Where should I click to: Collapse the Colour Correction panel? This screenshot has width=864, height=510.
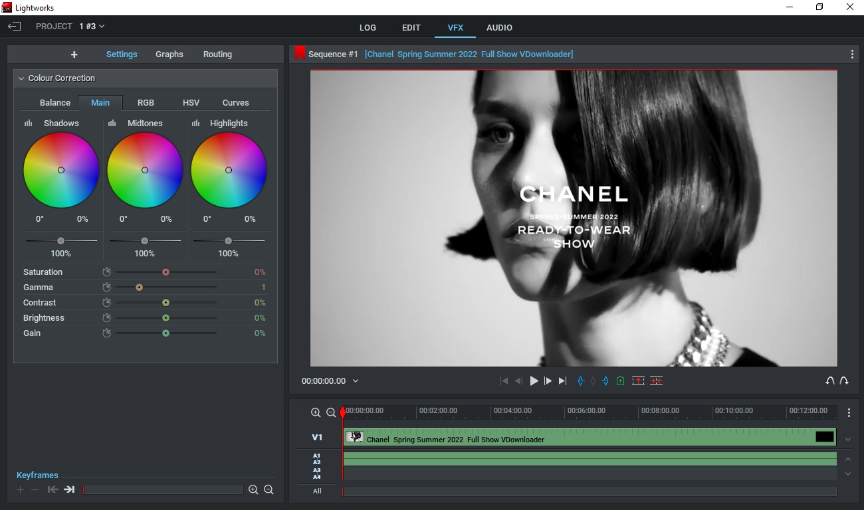(x=21, y=78)
